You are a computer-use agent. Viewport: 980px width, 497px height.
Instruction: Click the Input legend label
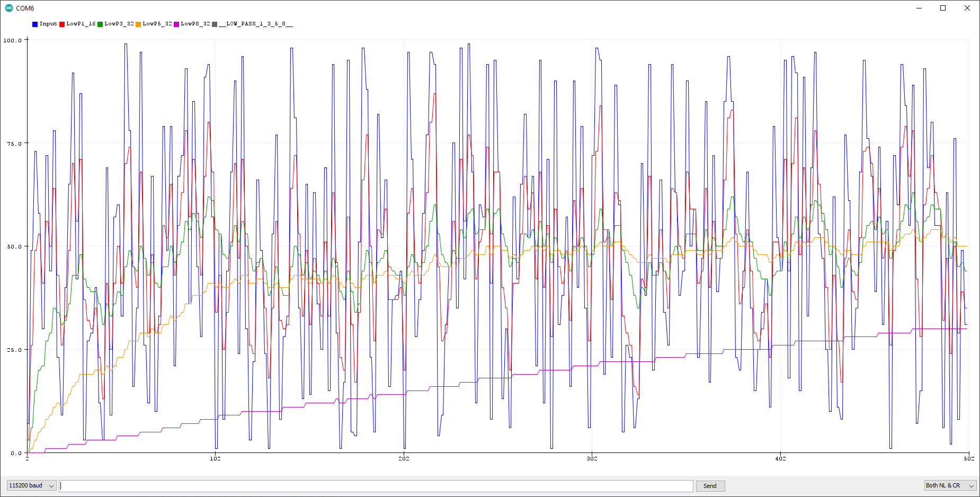[48, 24]
